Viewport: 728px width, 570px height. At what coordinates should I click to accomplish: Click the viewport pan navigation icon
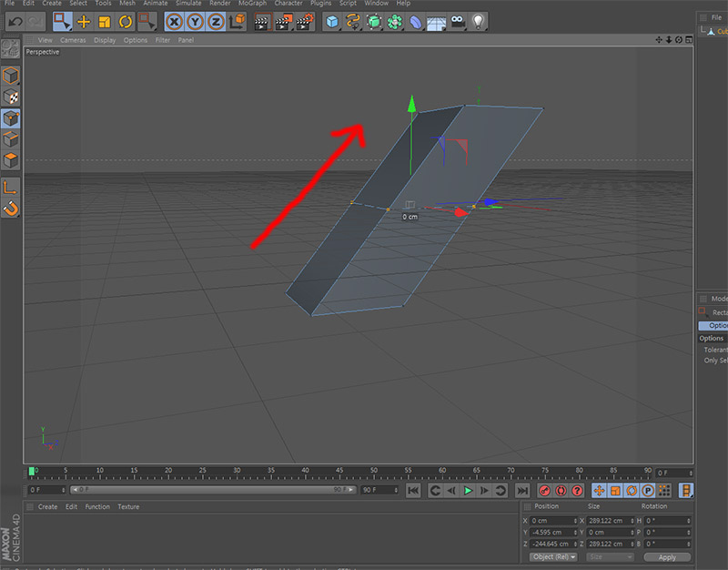pos(658,40)
